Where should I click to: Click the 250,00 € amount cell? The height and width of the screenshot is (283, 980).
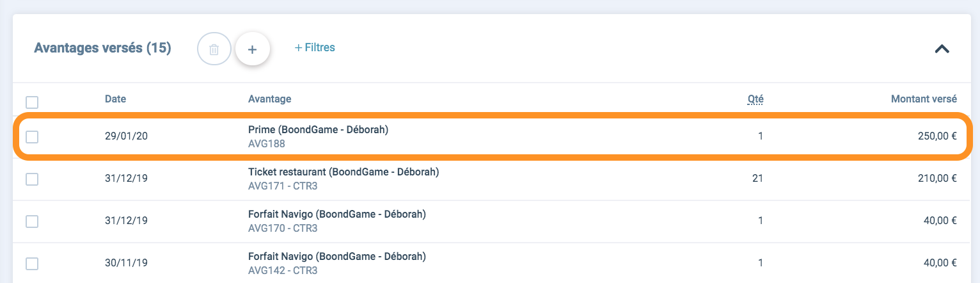(937, 136)
